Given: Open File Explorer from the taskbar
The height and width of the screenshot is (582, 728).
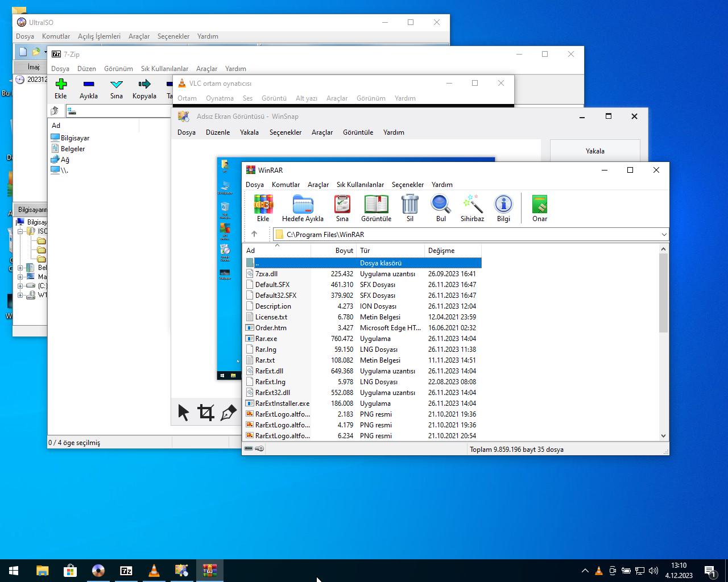Looking at the screenshot, I should pos(43,571).
